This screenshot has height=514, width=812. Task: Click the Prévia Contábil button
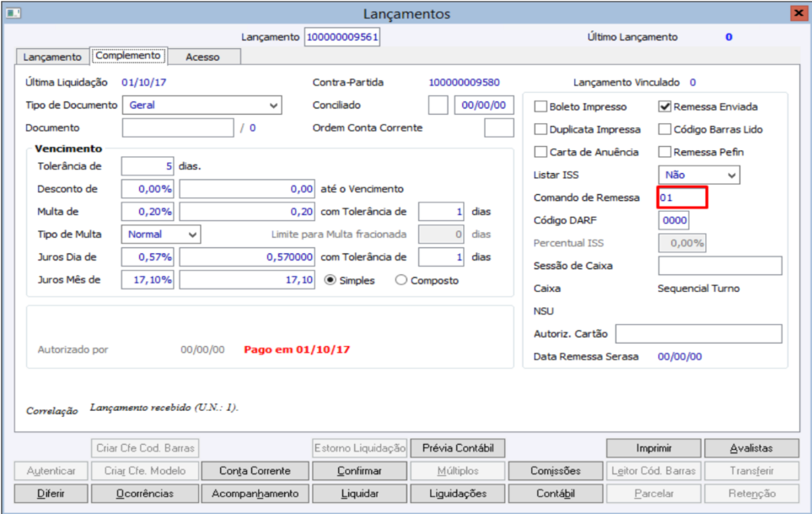click(458, 448)
